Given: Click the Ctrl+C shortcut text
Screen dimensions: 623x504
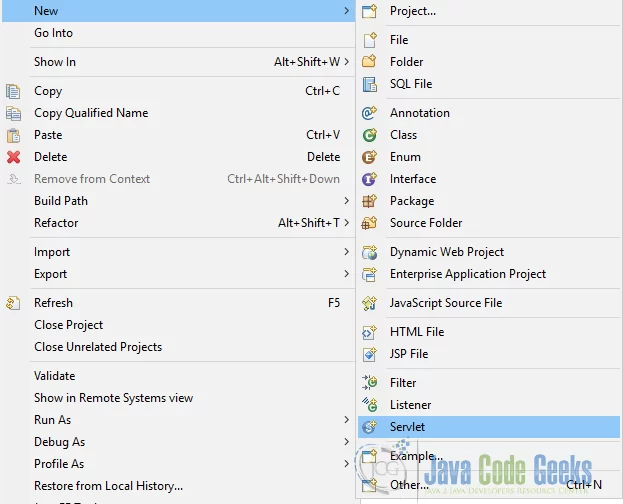Looking at the screenshot, I should pos(322,91).
